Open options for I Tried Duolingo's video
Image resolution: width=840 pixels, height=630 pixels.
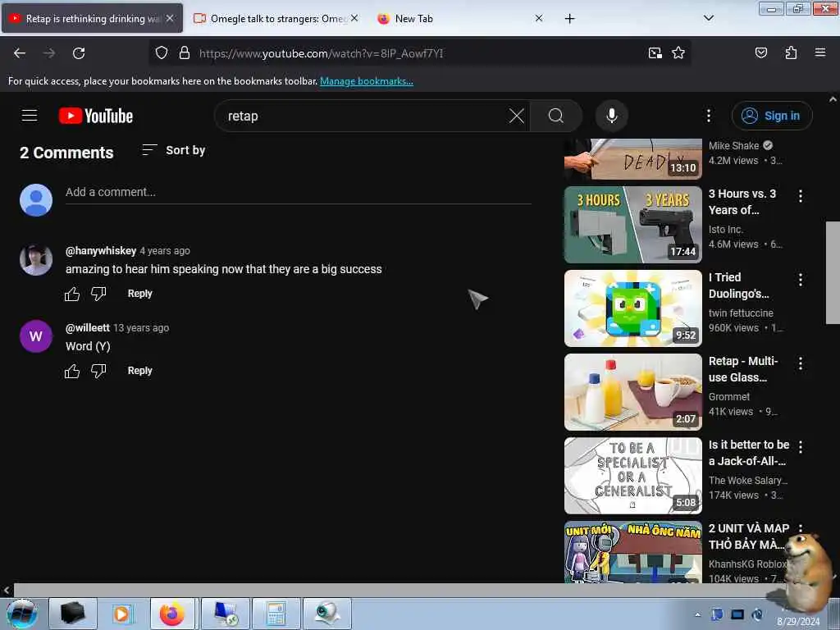pos(801,280)
